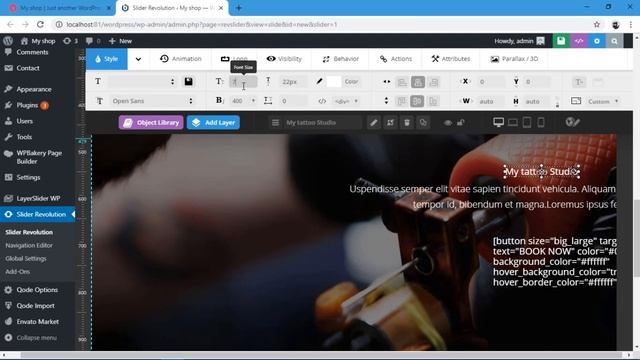640x360 pixels.
Task: Switch to the Animation tab
Action: point(181,59)
